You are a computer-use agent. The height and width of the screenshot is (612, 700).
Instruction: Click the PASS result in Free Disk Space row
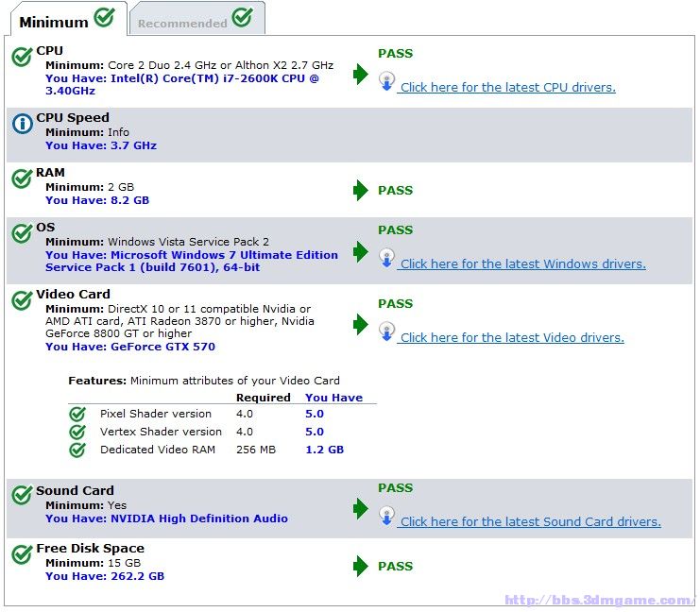pos(396,567)
